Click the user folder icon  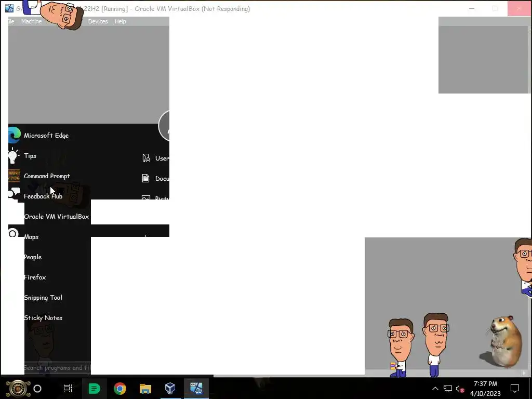(x=146, y=158)
